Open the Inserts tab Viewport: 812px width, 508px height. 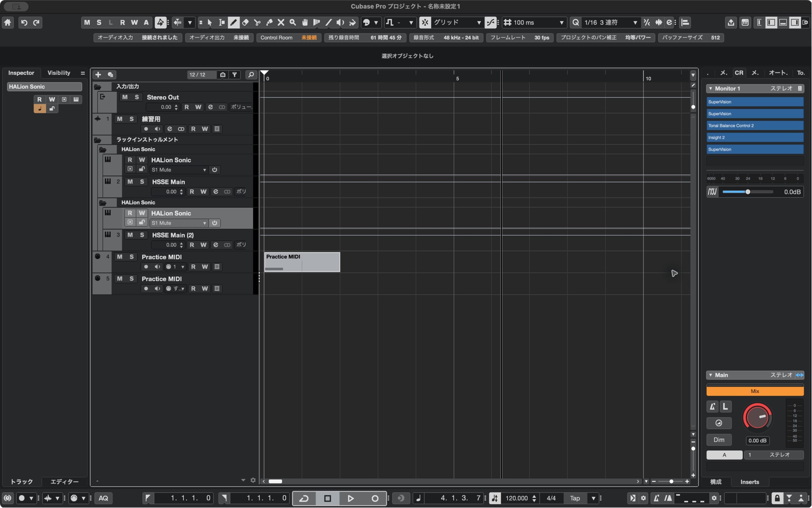[x=750, y=482]
